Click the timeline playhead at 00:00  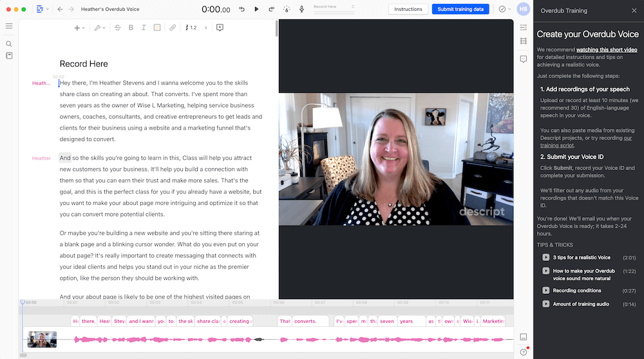[23, 302]
